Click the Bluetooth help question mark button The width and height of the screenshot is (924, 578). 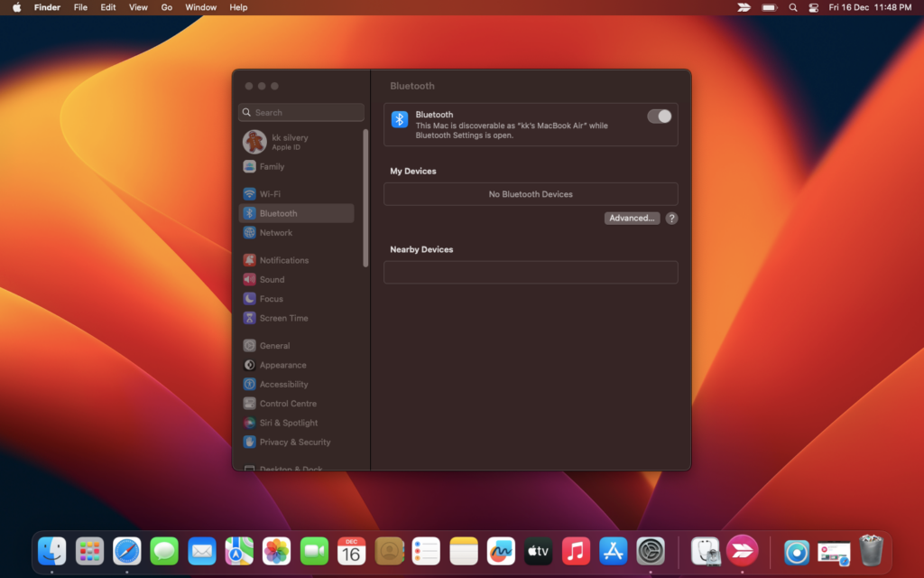coord(671,219)
